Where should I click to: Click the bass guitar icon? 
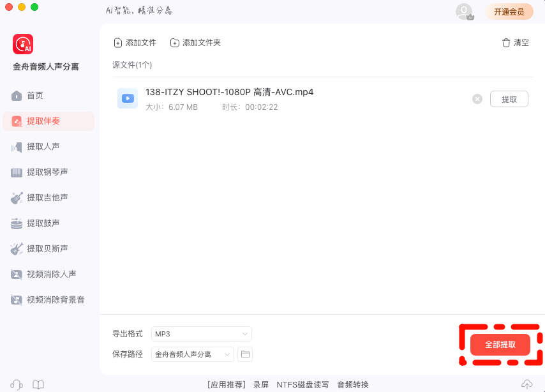click(x=17, y=249)
